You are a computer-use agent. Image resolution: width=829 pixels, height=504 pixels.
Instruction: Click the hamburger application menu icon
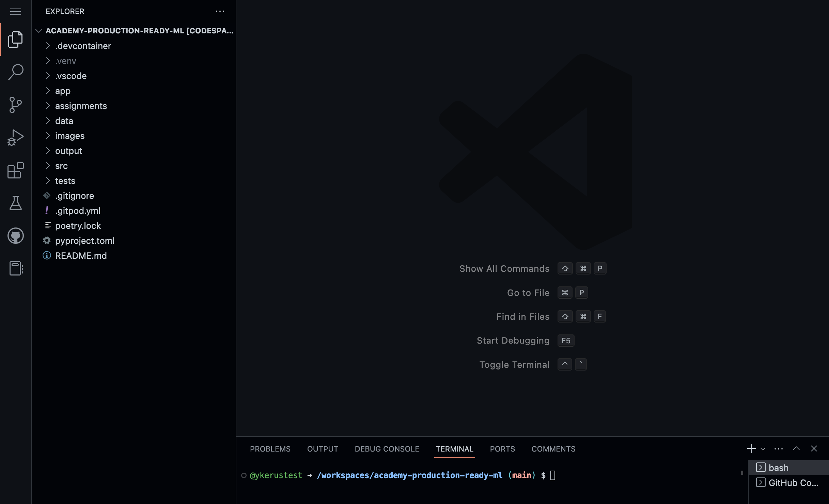pyautogui.click(x=16, y=12)
